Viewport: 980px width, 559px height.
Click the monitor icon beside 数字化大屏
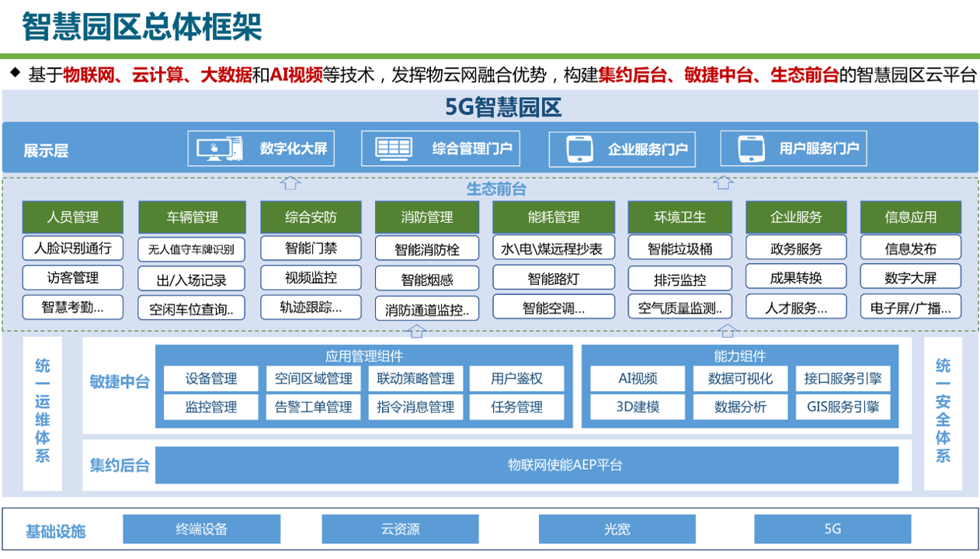pos(219,148)
